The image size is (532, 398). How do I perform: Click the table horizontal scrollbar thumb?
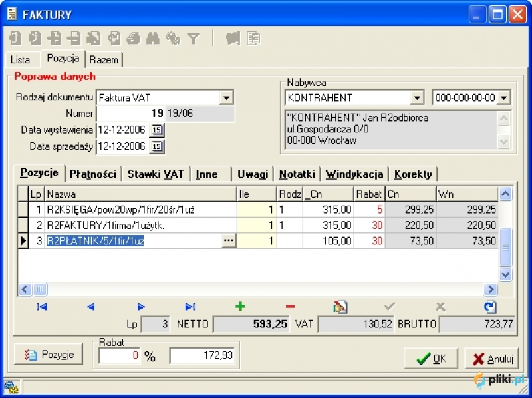[x=40, y=290]
